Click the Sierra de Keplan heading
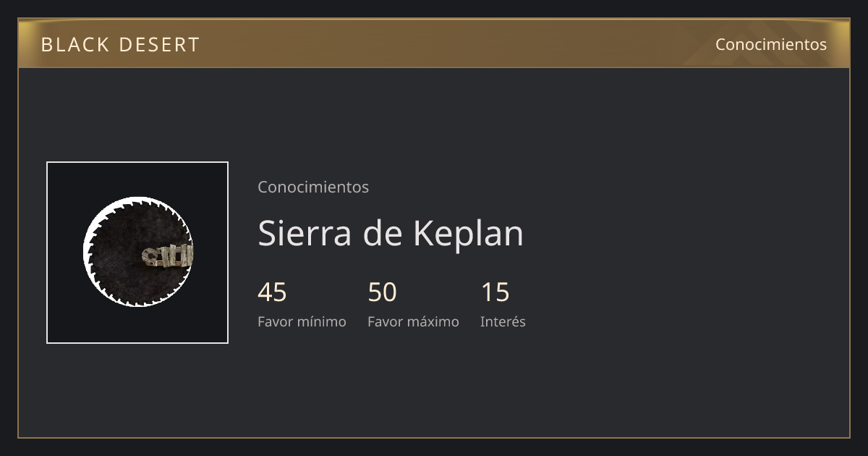Viewport: 868px width, 456px height. pyautogui.click(x=391, y=233)
